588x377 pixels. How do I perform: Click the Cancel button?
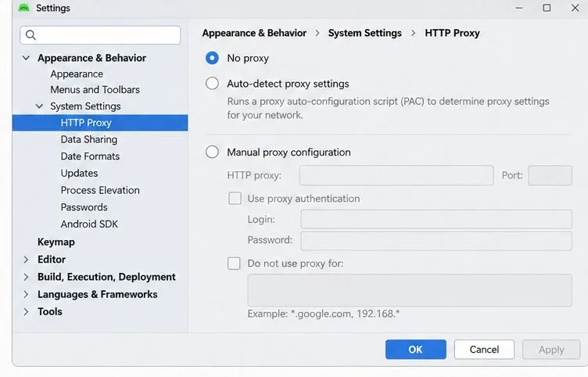click(x=484, y=350)
